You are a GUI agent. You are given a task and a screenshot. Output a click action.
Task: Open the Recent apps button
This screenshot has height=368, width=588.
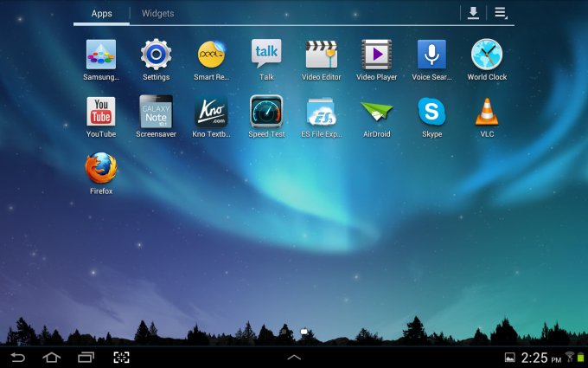[x=86, y=357]
